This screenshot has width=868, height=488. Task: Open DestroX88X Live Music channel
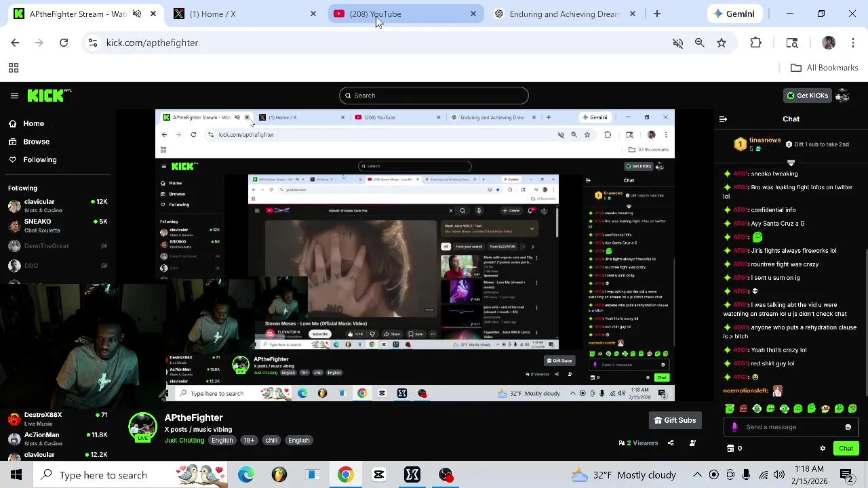[58, 419]
